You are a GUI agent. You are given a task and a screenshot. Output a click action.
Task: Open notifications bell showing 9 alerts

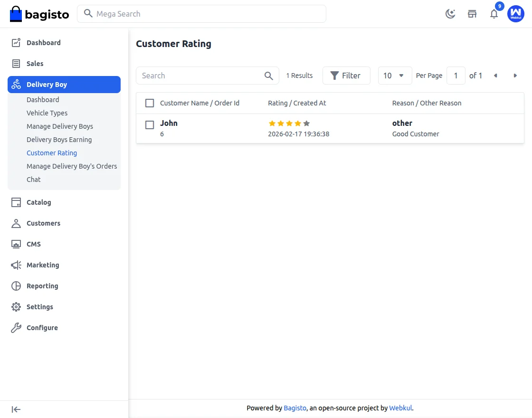[x=494, y=14]
